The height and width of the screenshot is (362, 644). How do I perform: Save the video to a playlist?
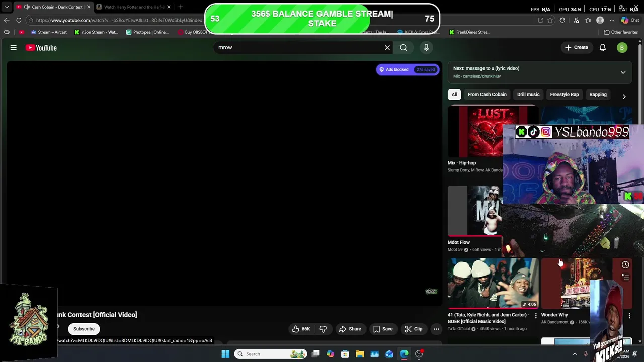(383, 329)
